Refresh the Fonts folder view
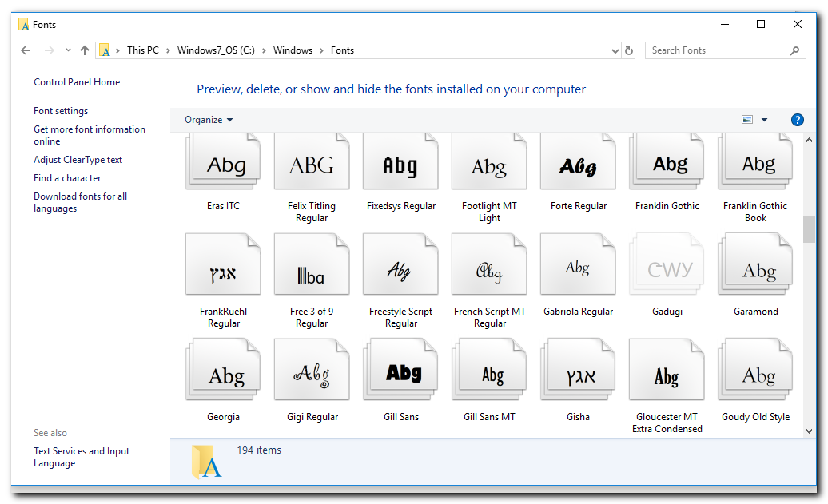828x504 pixels. tap(629, 50)
